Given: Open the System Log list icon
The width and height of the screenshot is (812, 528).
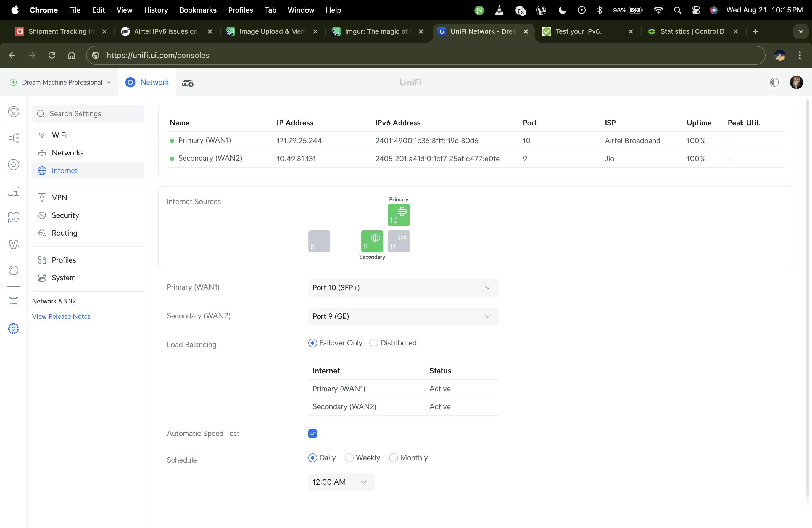Looking at the screenshot, I should (x=13, y=302).
